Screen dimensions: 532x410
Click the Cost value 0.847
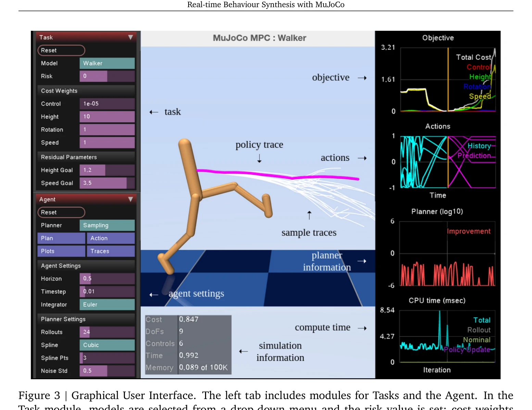click(189, 319)
